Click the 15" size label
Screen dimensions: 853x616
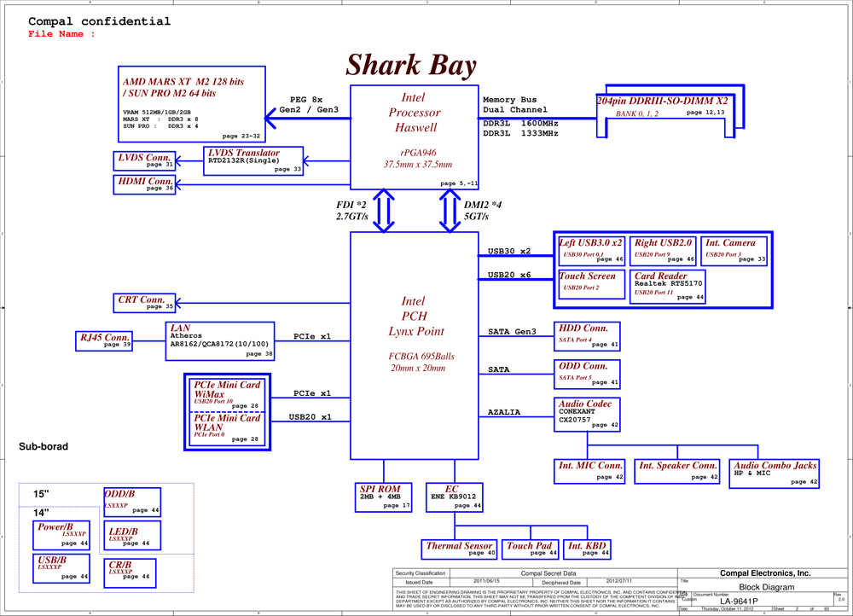[x=41, y=494]
